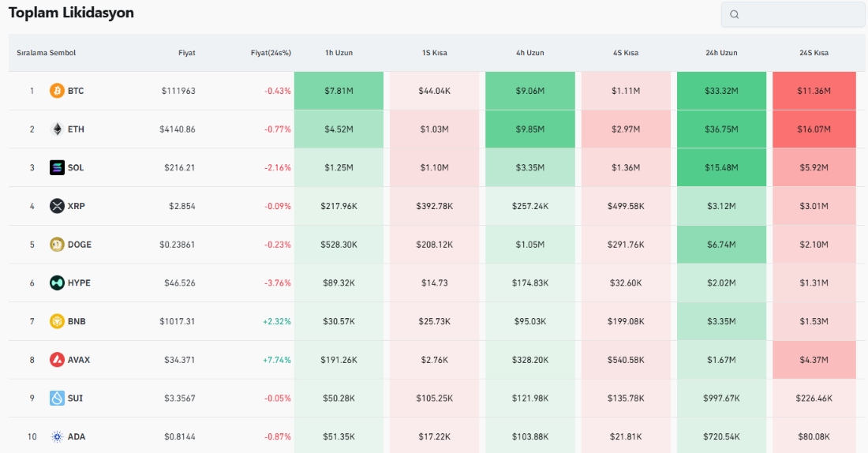
Task: Sort table by 1h Uzun header
Action: click(339, 53)
